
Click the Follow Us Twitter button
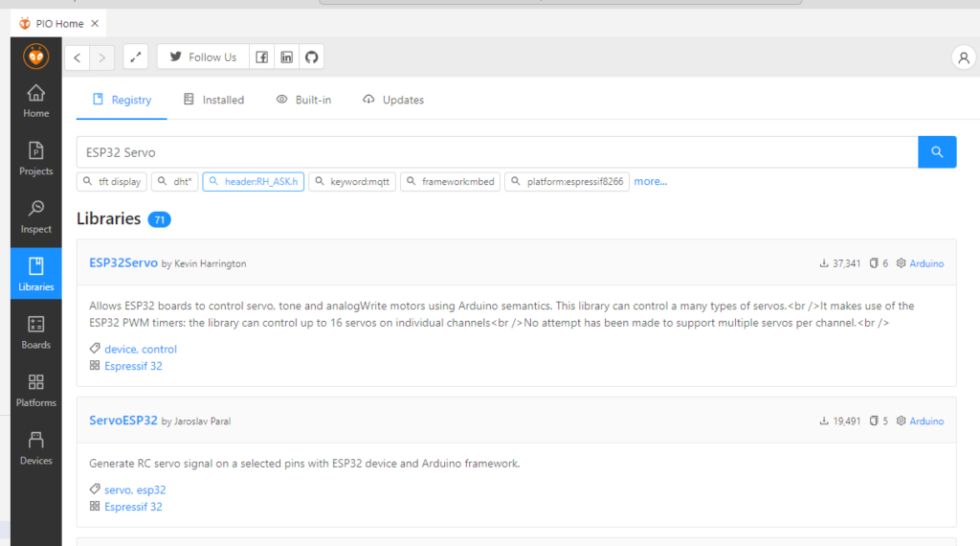coord(203,57)
